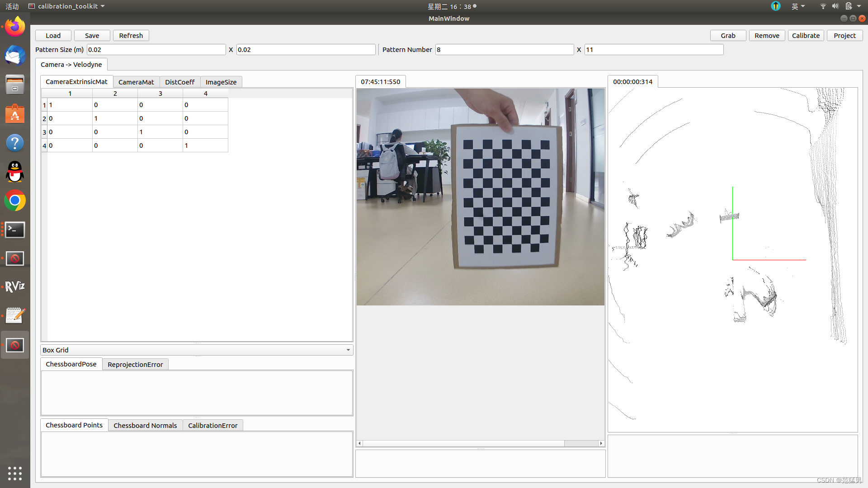Click the Camera -> Velodyne calibration tab

click(x=71, y=64)
